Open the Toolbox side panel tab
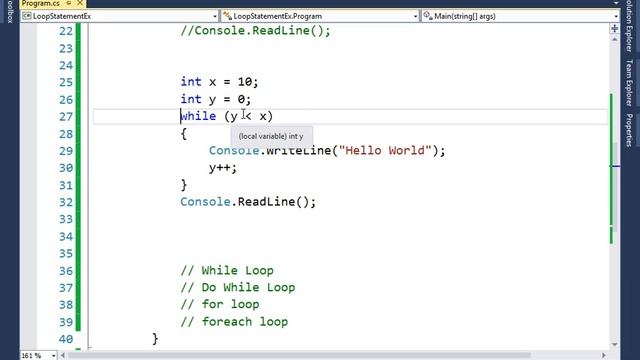Screen dimensions: 640x360 pyautogui.click(x=10, y=12)
